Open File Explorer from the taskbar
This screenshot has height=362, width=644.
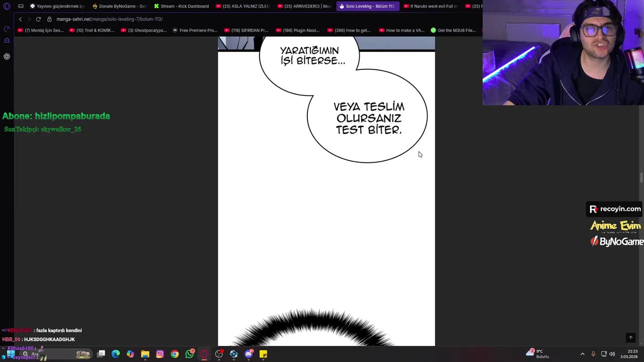(145, 354)
